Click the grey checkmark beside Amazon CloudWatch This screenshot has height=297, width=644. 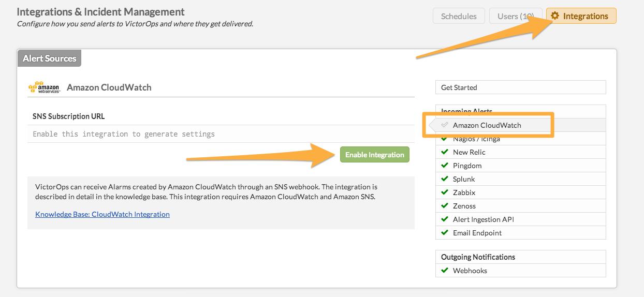444,125
